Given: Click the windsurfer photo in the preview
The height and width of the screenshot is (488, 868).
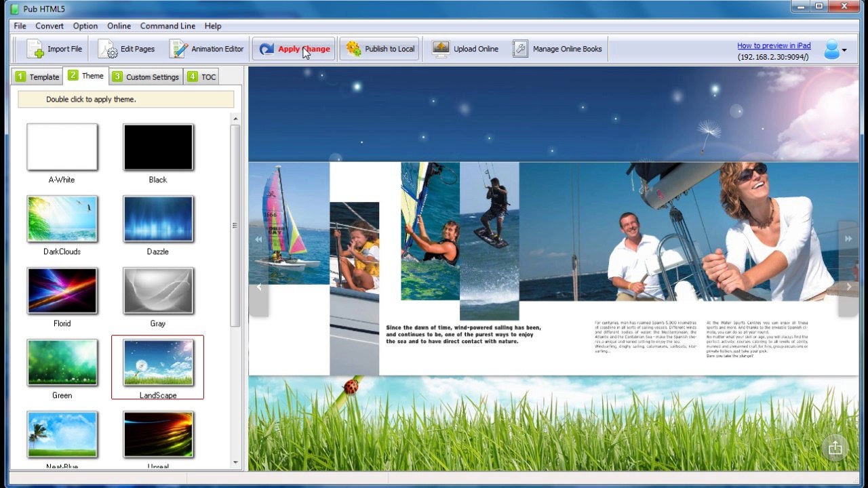Looking at the screenshot, I should tap(430, 231).
